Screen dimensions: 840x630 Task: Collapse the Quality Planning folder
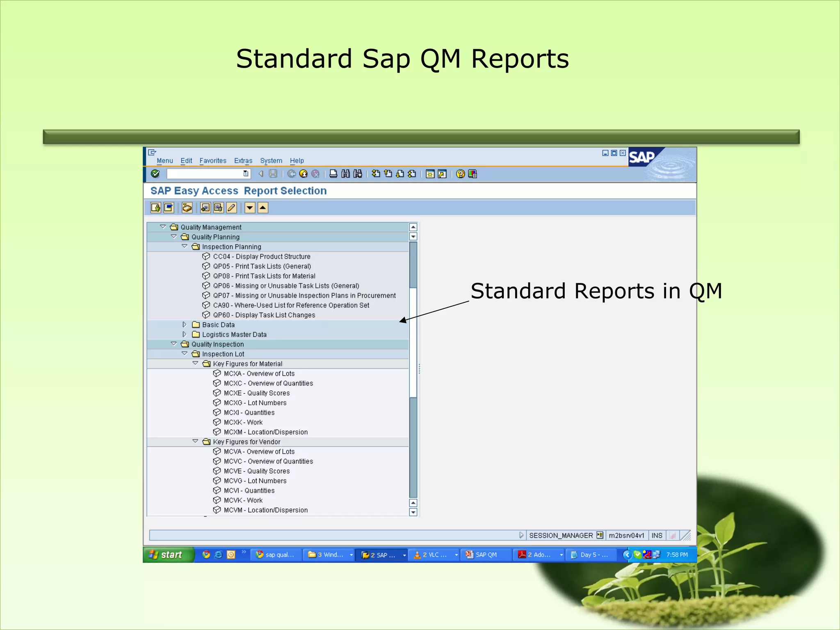(173, 237)
